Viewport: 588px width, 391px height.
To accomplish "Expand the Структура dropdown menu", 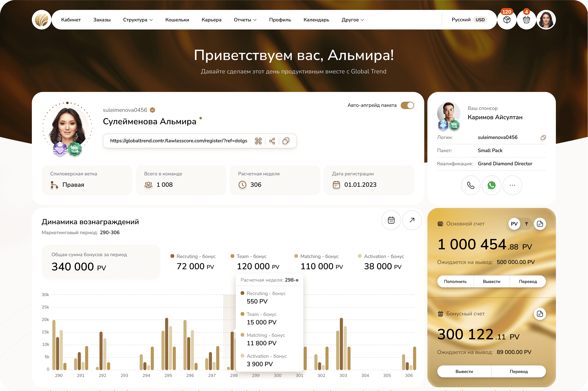I will pyautogui.click(x=138, y=20).
